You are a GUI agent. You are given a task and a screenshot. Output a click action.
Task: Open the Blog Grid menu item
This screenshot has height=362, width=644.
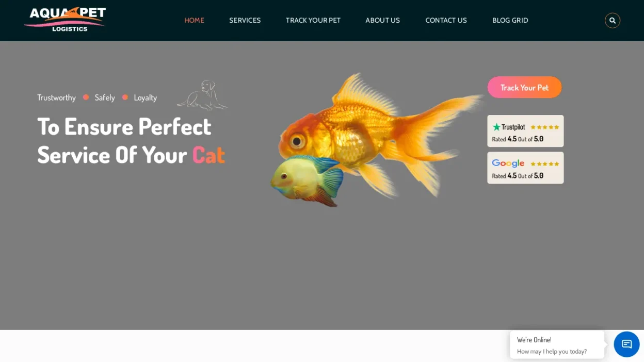tap(510, 21)
